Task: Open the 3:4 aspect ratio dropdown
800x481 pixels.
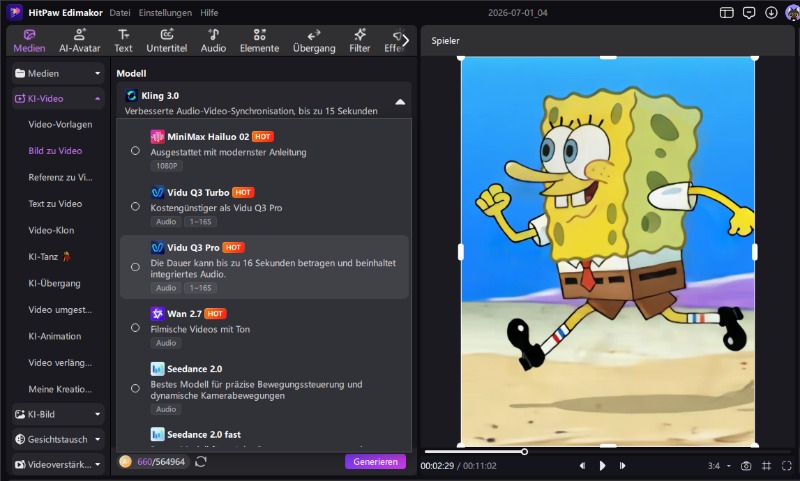Action: tap(719, 466)
